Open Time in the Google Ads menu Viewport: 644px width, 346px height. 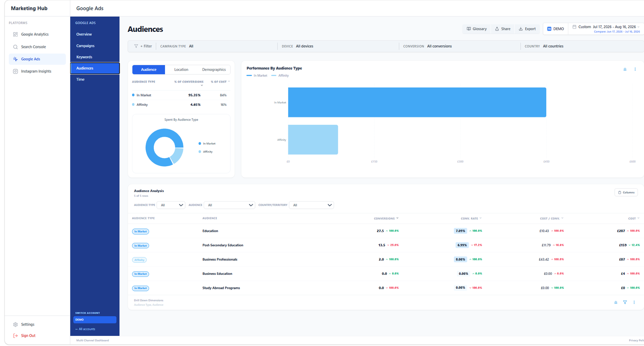click(95, 80)
